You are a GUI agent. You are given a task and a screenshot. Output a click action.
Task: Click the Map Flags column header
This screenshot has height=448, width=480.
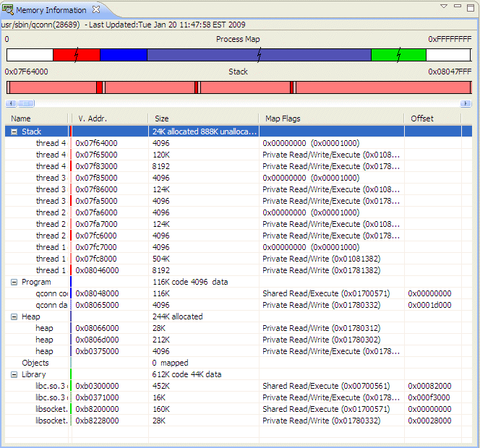click(330, 119)
